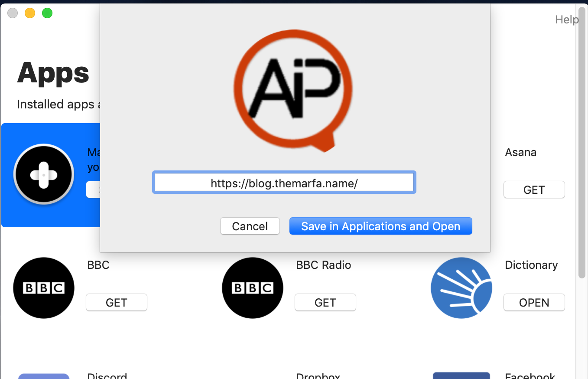Cancel the save dialog
588x379 pixels.
[250, 226]
